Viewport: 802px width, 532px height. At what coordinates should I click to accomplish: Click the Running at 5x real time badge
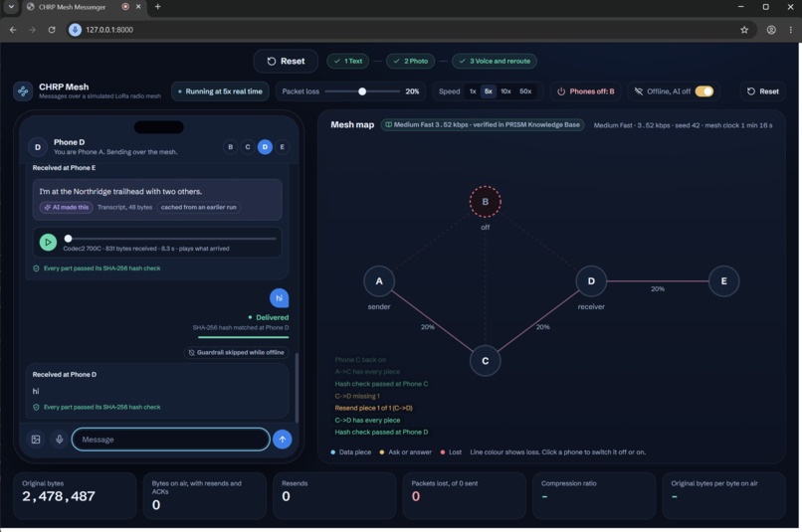[220, 91]
